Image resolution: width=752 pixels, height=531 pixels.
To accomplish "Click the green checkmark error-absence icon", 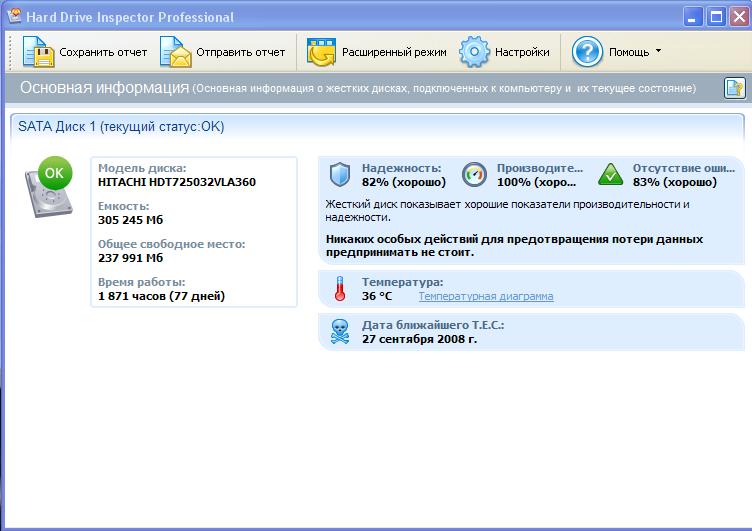I will coord(611,175).
